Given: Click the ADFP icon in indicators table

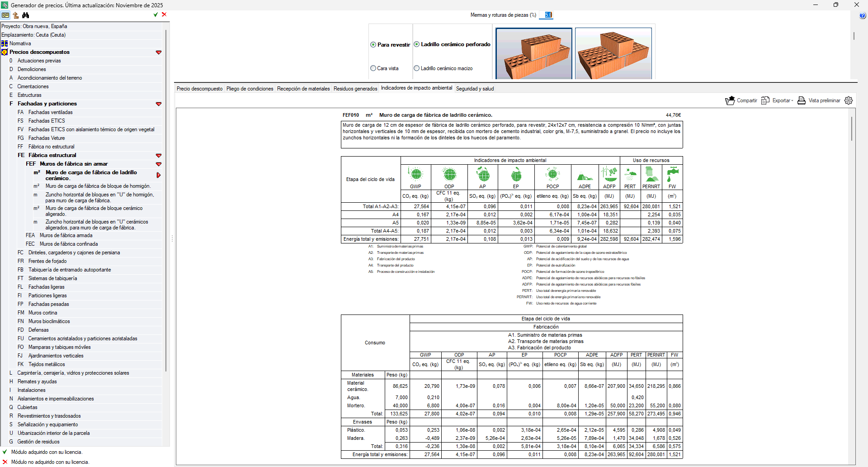Looking at the screenshot, I should coord(609,174).
